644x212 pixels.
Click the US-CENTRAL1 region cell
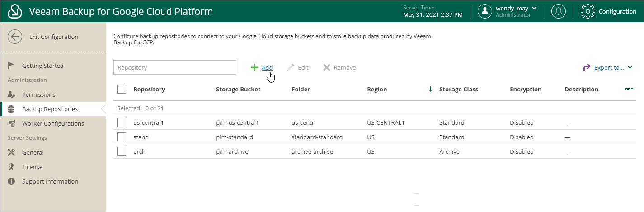coord(385,122)
